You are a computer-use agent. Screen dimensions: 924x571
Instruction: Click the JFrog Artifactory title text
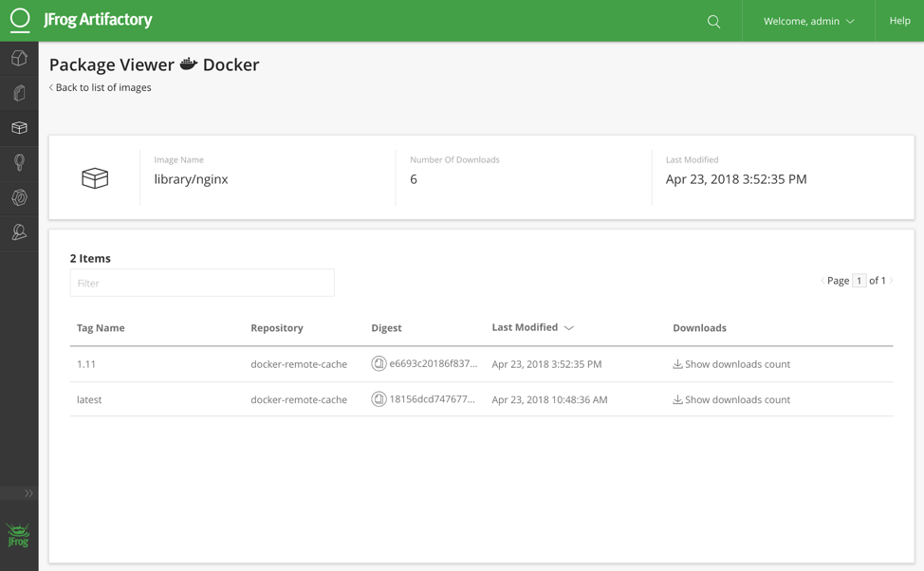pos(98,20)
